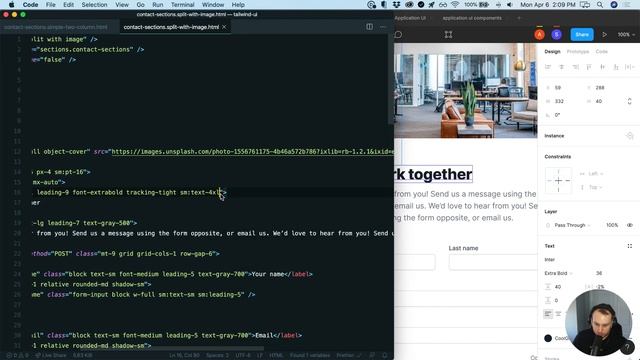Select the 'rk together' heading on Figma canvas
Screen dimensions: 640x360
(433, 174)
